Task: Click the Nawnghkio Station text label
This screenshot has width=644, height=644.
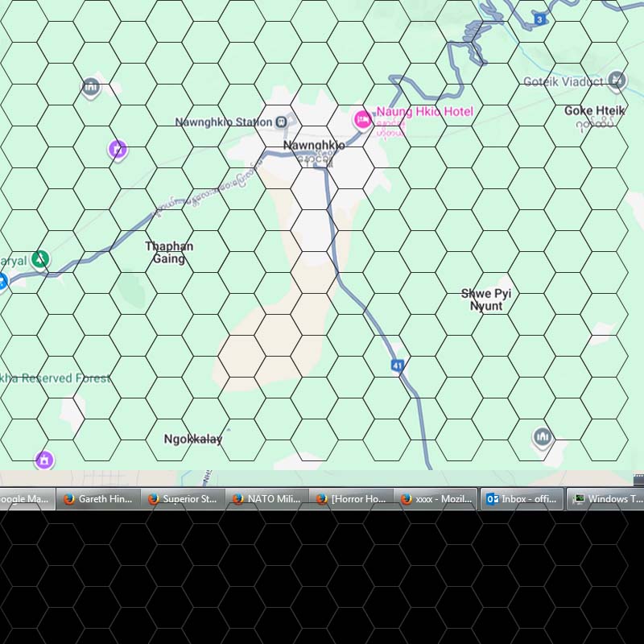Action: point(224,122)
